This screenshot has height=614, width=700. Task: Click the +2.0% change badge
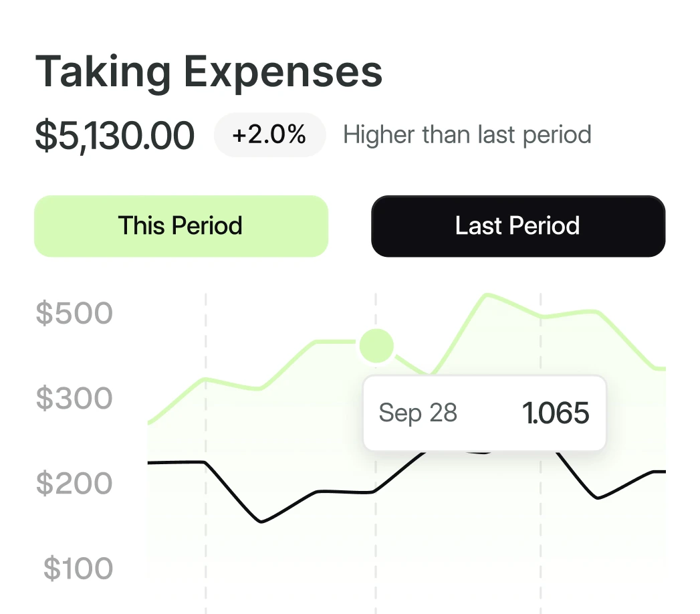pyautogui.click(x=269, y=134)
